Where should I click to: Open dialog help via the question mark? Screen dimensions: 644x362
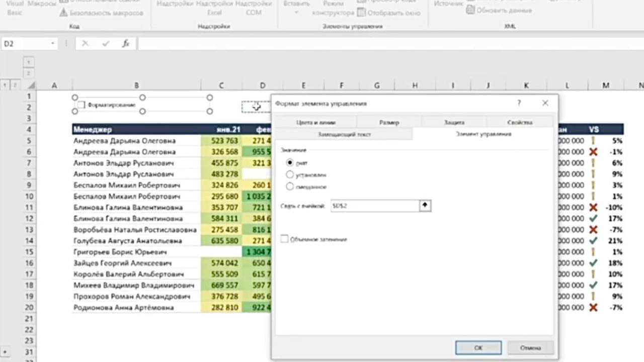(x=519, y=103)
